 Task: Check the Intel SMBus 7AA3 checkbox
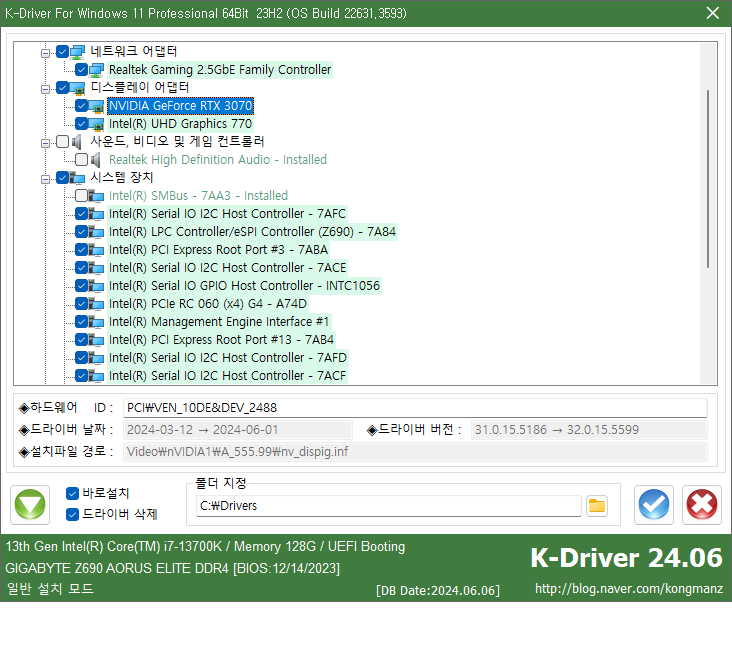point(81,195)
